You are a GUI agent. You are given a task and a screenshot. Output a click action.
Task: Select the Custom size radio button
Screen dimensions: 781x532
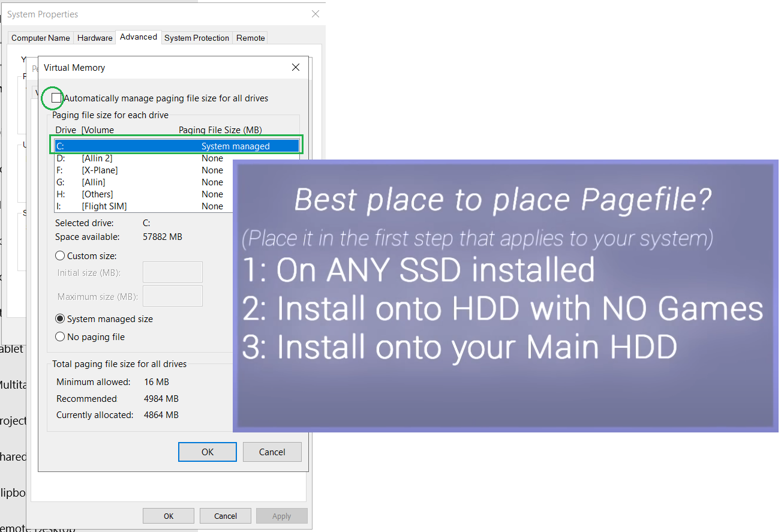click(x=60, y=256)
